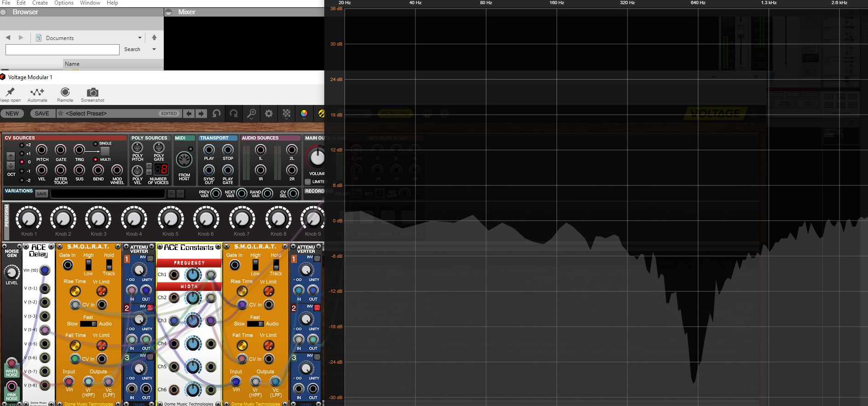Click the Perform Knob 1
Screen dimensions: 868x406
click(x=29, y=218)
